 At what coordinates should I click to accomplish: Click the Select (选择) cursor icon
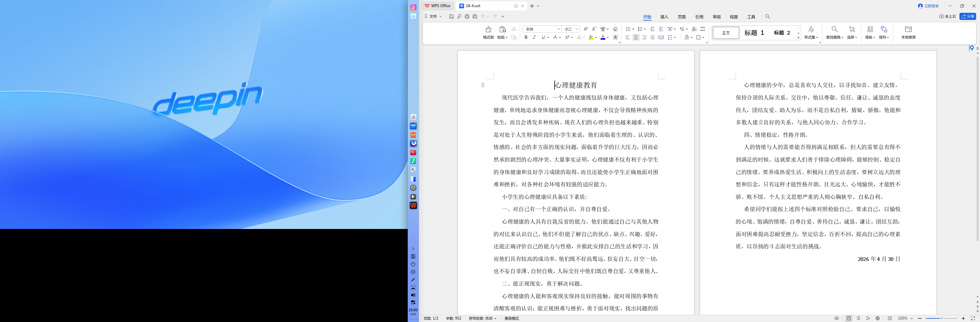(x=852, y=29)
